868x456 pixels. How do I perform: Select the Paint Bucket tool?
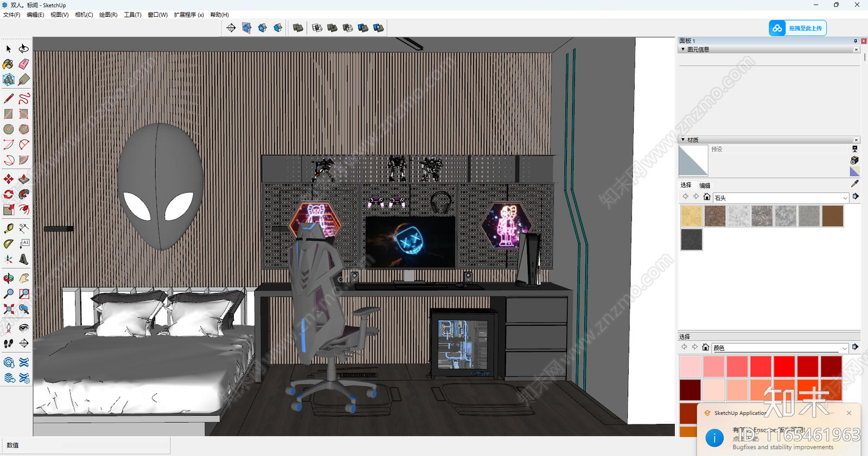click(9, 65)
